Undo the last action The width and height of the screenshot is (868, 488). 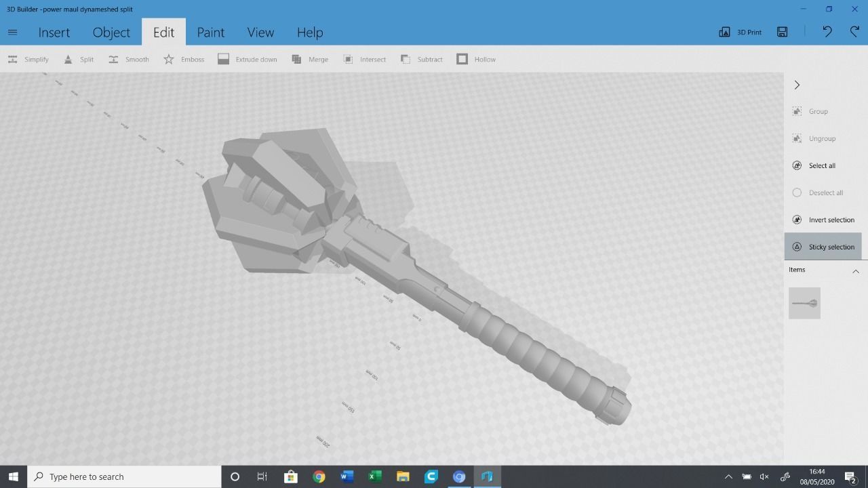(827, 32)
